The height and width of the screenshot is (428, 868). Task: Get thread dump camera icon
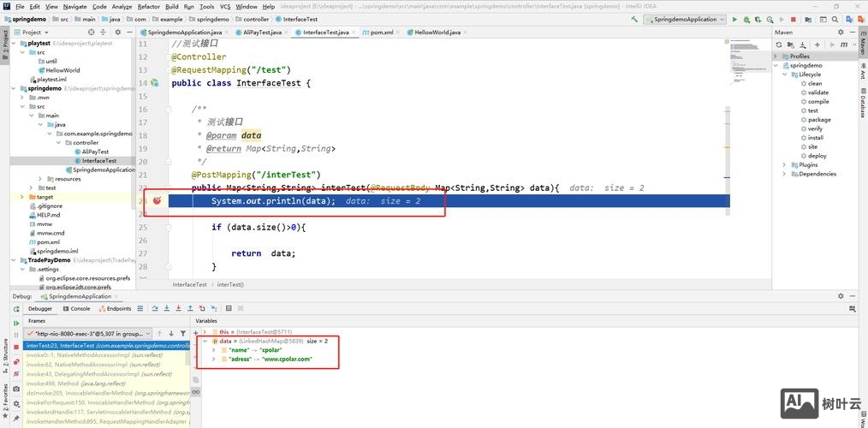tap(16, 389)
